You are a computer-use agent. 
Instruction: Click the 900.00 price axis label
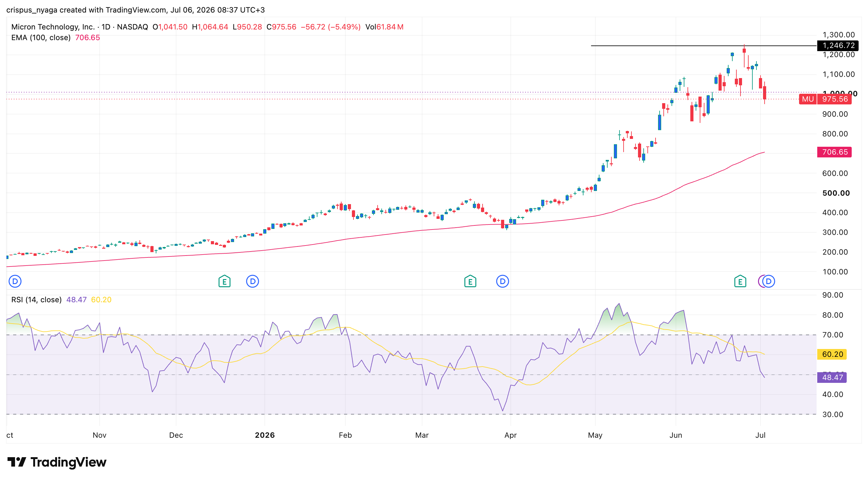pos(835,114)
